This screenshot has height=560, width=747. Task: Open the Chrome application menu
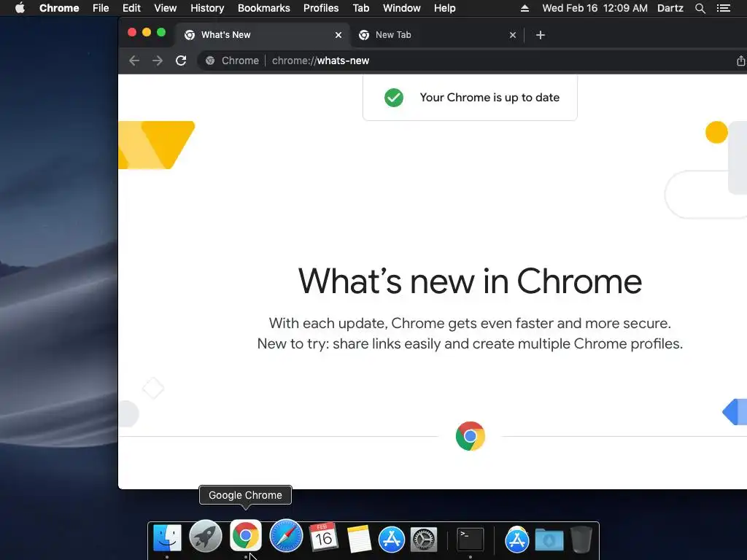tap(59, 8)
